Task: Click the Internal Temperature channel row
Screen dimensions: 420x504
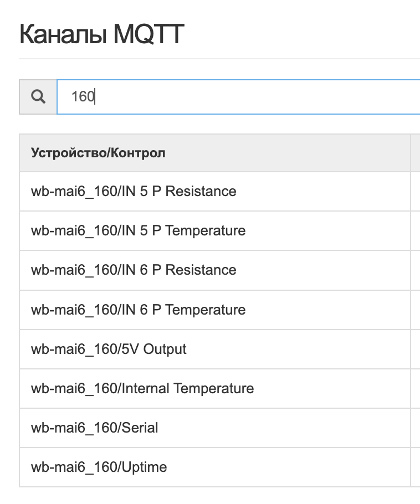Action: [142, 389]
